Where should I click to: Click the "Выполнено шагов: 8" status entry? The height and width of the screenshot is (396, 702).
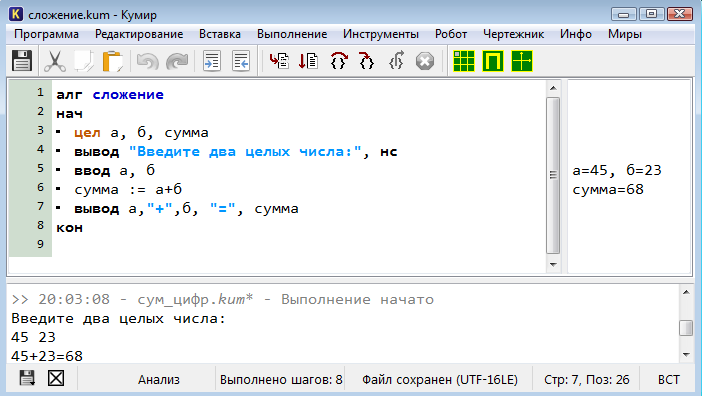coord(281,380)
